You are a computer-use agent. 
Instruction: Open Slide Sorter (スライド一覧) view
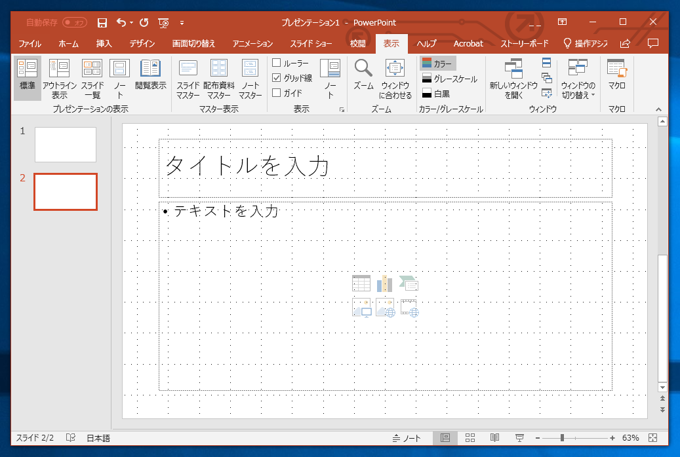pos(92,70)
